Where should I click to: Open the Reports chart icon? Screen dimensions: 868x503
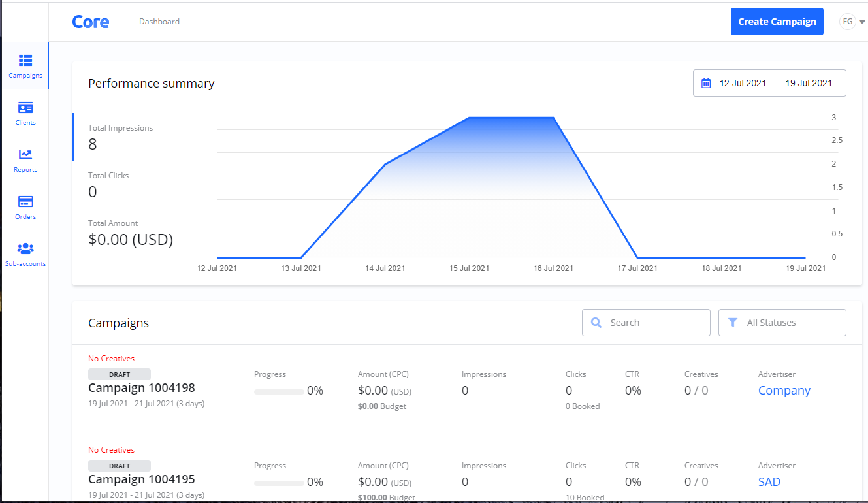25,155
